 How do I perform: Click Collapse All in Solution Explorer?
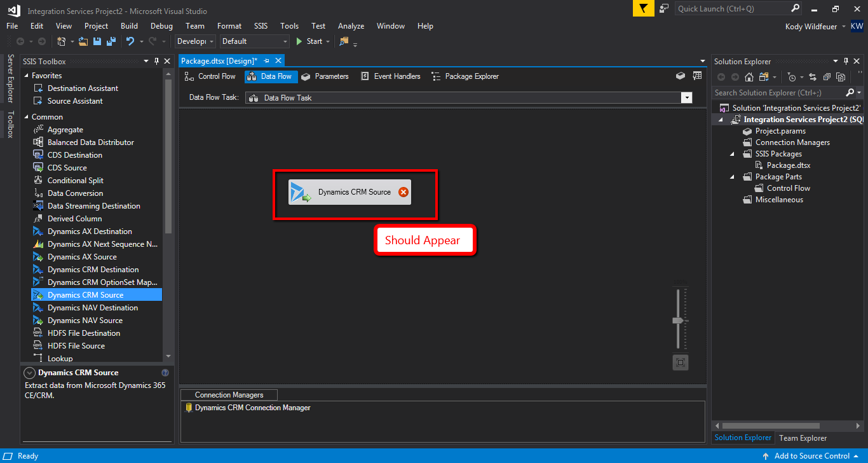827,77
